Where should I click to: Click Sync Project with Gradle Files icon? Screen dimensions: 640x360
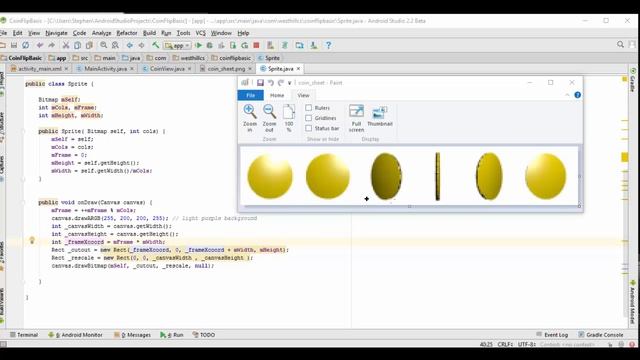tap(284, 45)
